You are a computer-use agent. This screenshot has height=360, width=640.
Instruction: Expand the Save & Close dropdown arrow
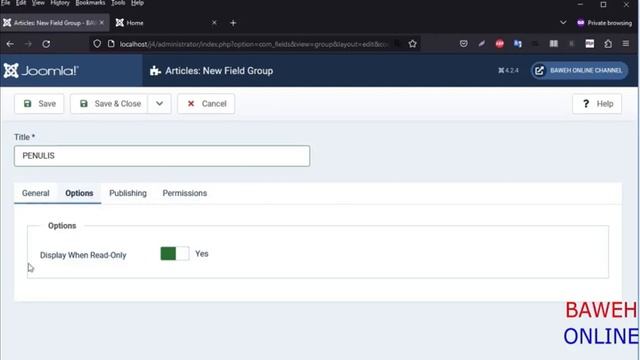click(160, 104)
